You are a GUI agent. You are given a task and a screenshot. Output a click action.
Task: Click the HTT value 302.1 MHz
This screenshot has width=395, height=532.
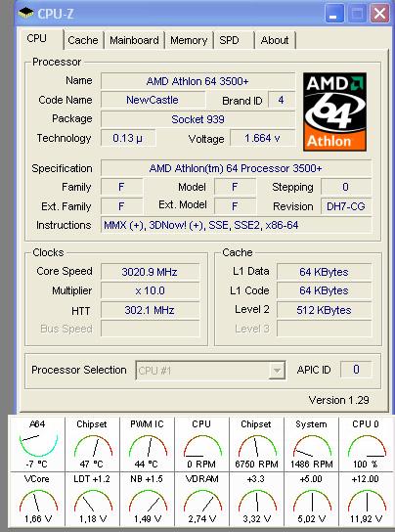pos(150,310)
